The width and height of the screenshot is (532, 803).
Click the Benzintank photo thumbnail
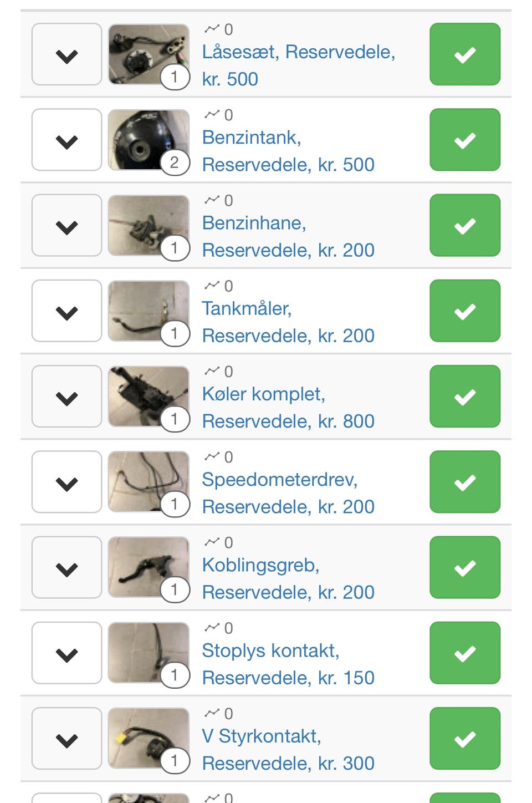147,139
